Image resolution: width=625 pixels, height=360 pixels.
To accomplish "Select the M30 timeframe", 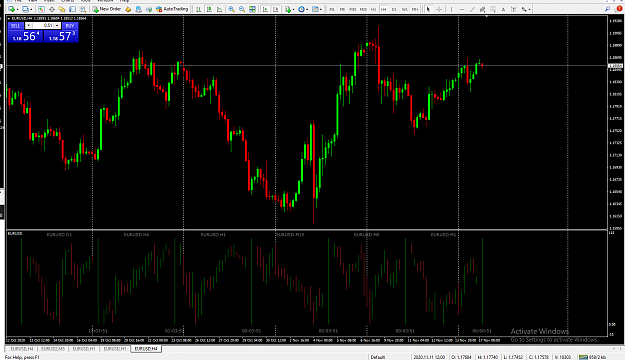I will pyautogui.click(x=363, y=9).
